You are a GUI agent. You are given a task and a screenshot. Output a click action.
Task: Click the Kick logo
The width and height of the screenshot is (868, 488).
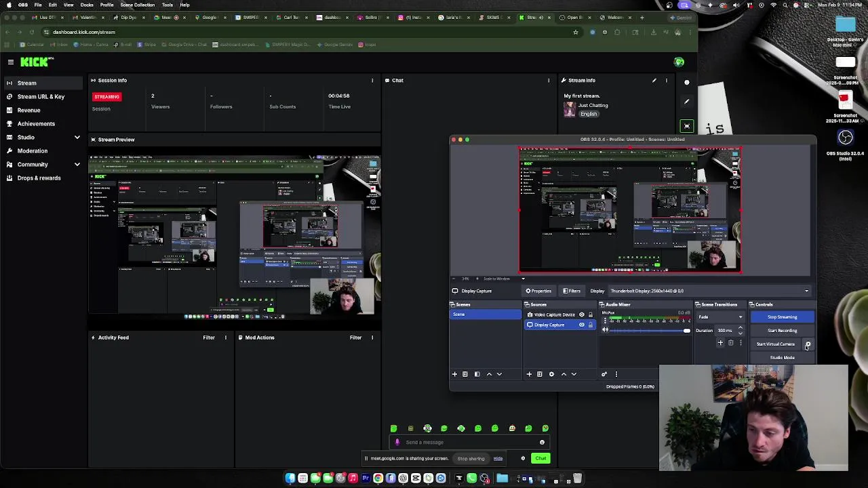point(37,62)
